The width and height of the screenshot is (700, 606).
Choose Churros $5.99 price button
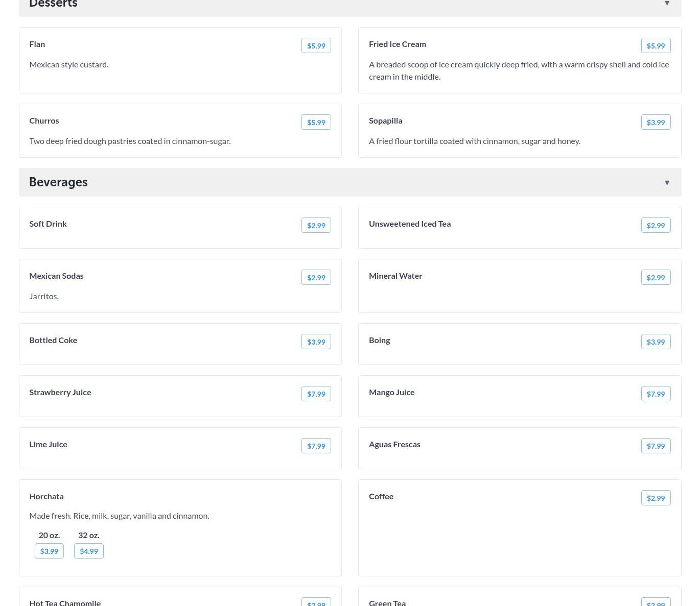click(316, 122)
